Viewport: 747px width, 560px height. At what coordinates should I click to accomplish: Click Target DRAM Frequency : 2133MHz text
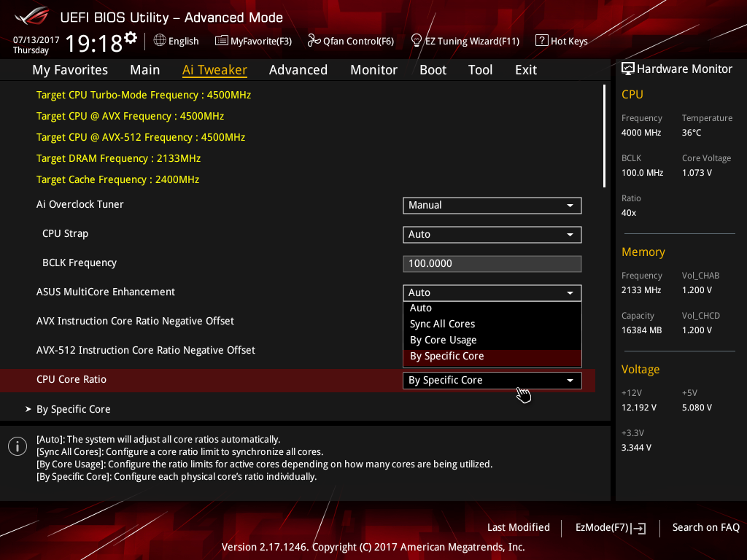point(119,158)
